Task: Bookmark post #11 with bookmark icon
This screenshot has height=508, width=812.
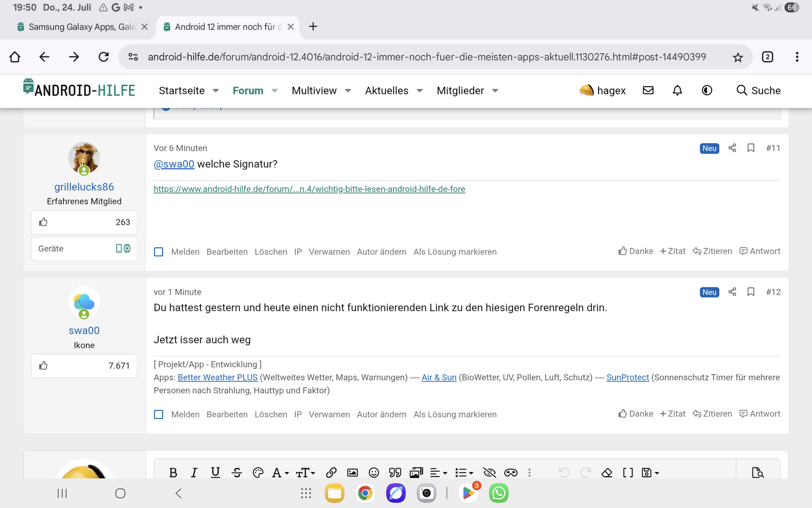Action: point(751,148)
